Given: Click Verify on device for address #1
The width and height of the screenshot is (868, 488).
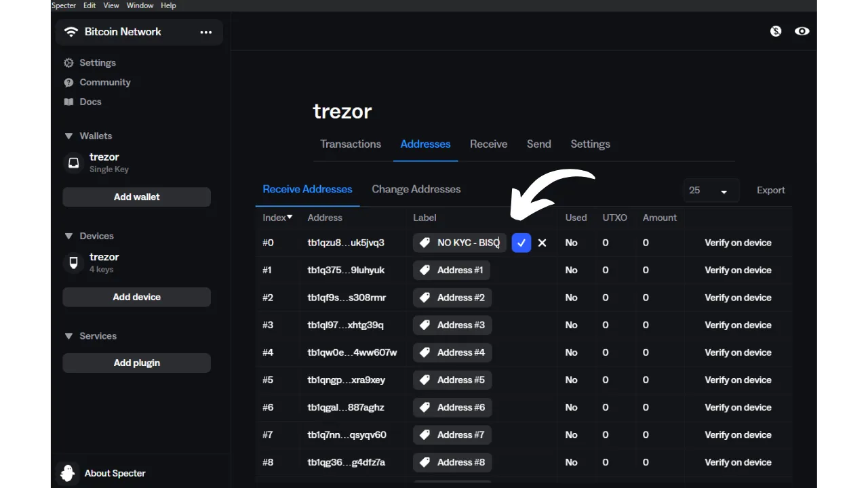Looking at the screenshot, I should pyautogui.click(x=738, y=270).
